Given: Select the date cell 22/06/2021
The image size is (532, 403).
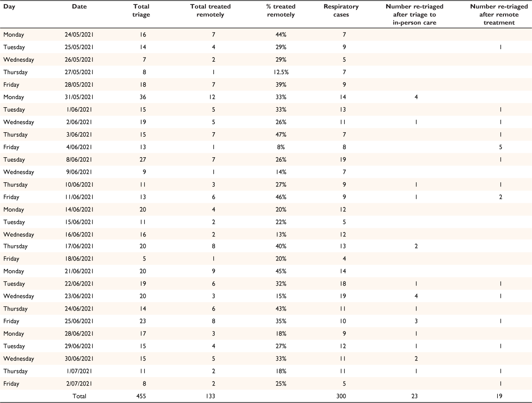Looking at the screenshot, I should pyautogui.click(x=79, y=284).
